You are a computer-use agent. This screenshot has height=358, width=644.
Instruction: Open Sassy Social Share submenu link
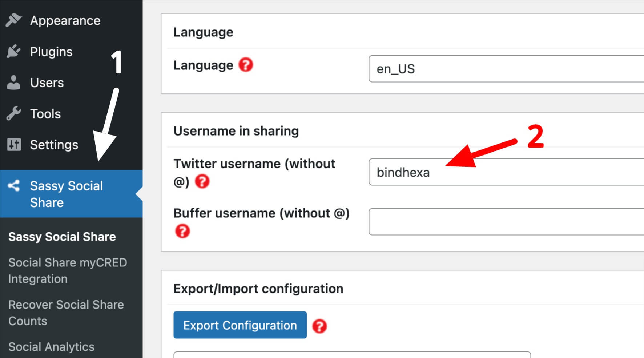click(x=62, y=237)
